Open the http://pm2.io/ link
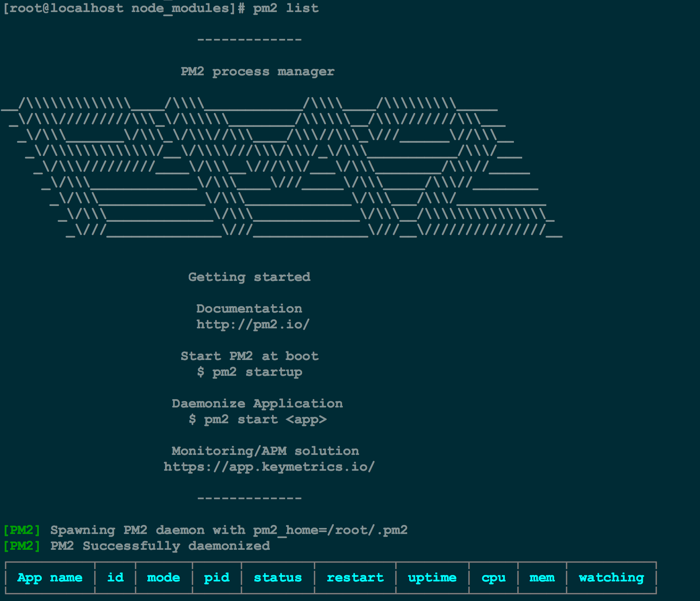This screenshot has width=700, height=601. pyautogui.click(x=253, y=325)
